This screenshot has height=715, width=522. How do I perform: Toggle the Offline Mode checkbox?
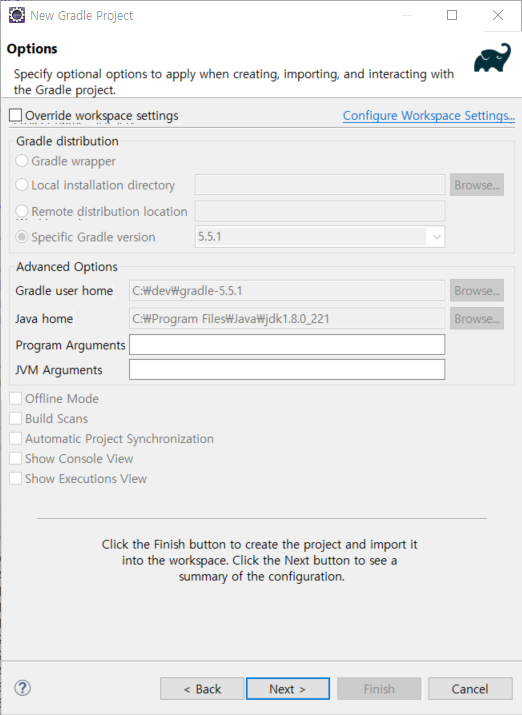click(16, 399)
